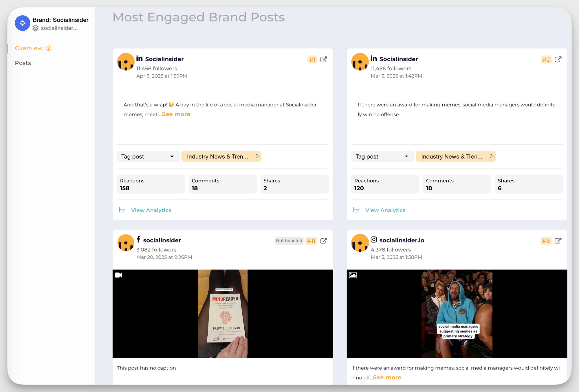Image resolution: width=579 pixels, height=392 pixels.
Task: Click Mar 3, 2025 at 1:42PM timestamp
Action: coord(396,76)
